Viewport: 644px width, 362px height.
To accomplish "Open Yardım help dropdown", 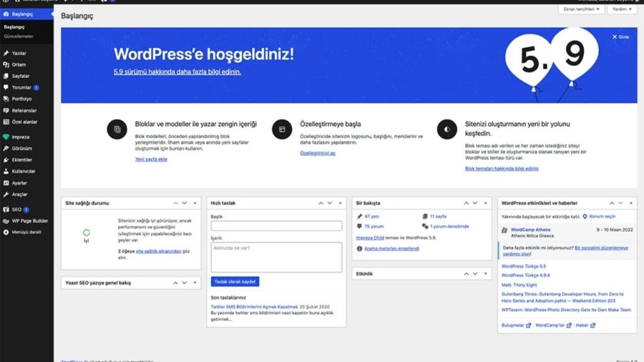I will [622, 9].
